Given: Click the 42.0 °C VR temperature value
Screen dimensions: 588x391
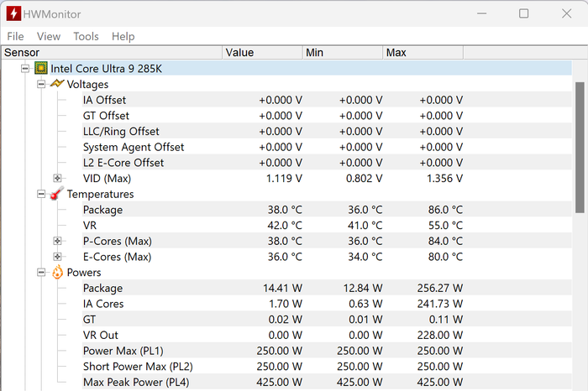Looking at the screenshot, I should click(x=285, y=226).
